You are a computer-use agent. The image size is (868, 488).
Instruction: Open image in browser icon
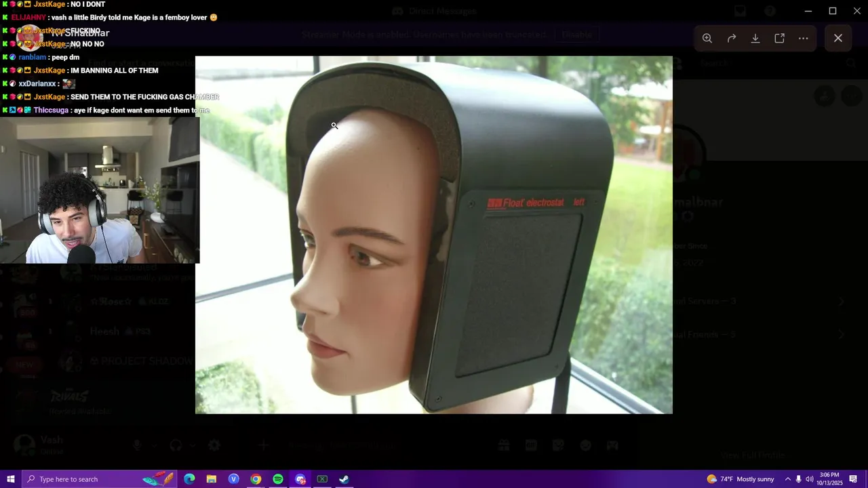779,39
